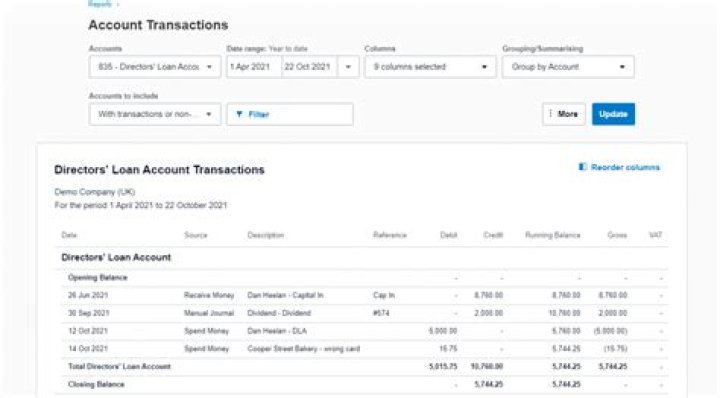Click the Credit column header
720x398 pixels.
[x=493, y=235]
